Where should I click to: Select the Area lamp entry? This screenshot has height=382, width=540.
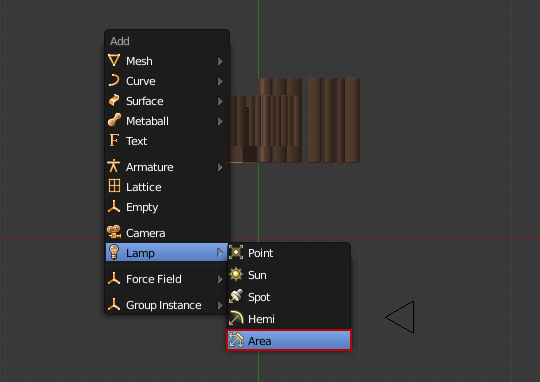click(289, 340)
